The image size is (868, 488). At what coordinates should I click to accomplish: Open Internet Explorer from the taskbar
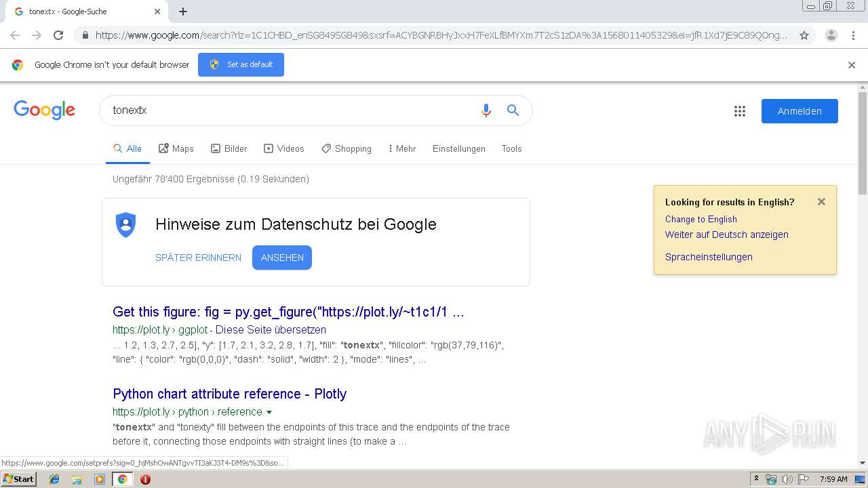(x=54, y=479)
